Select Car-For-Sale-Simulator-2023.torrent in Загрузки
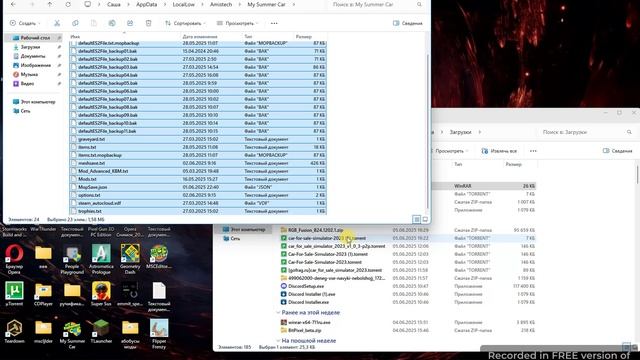The height and width of the screenshot is (360, 640). (407, 262)
